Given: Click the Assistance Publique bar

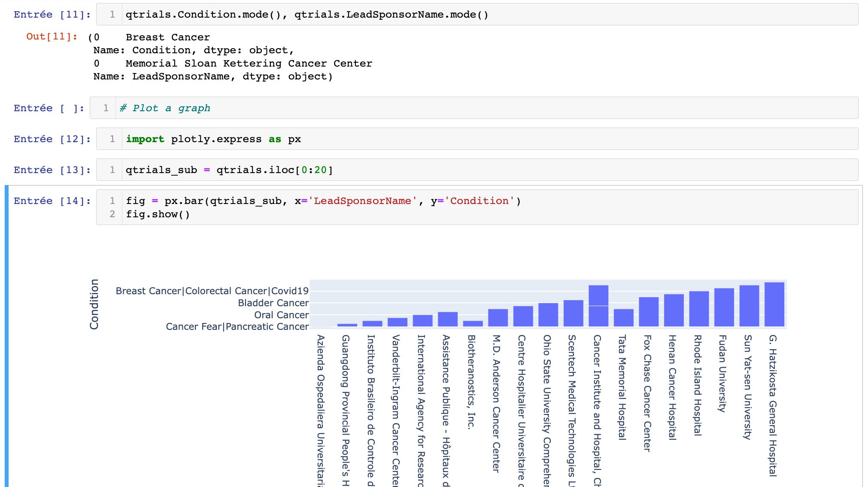Looking at the screenshot, I should click(x=448, y=320).
